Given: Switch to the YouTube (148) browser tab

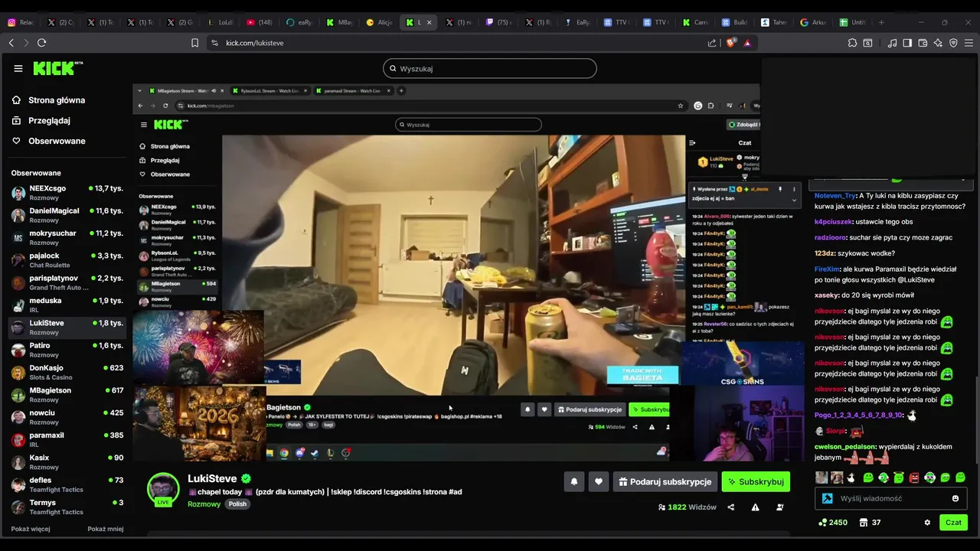Looking at the screenshot, I should coord(260,22).
